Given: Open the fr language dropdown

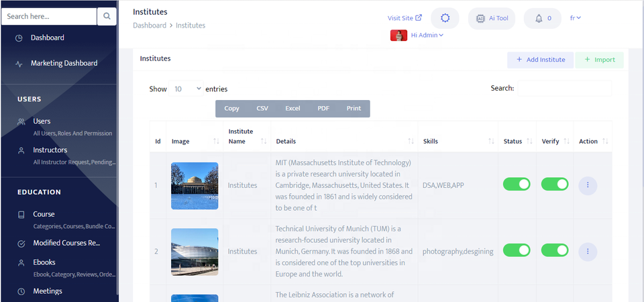Looking at the screenshot, I should 575,18.
